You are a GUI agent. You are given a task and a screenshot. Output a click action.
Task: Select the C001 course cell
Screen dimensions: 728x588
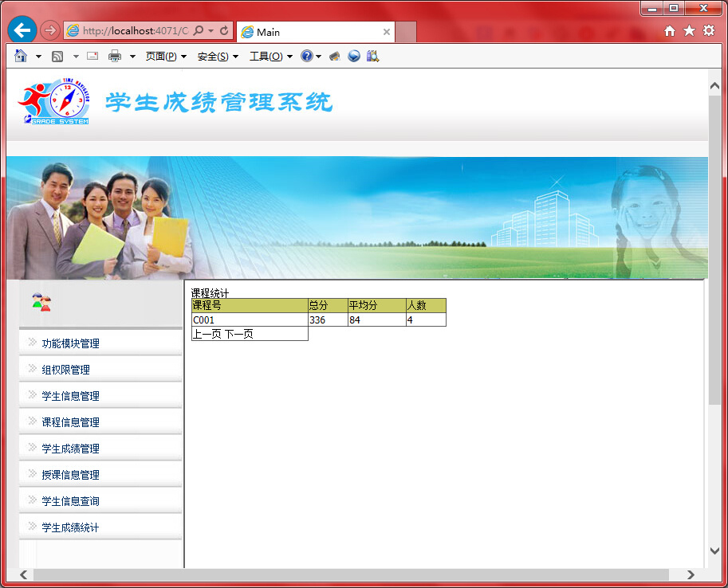pos(250,319)
